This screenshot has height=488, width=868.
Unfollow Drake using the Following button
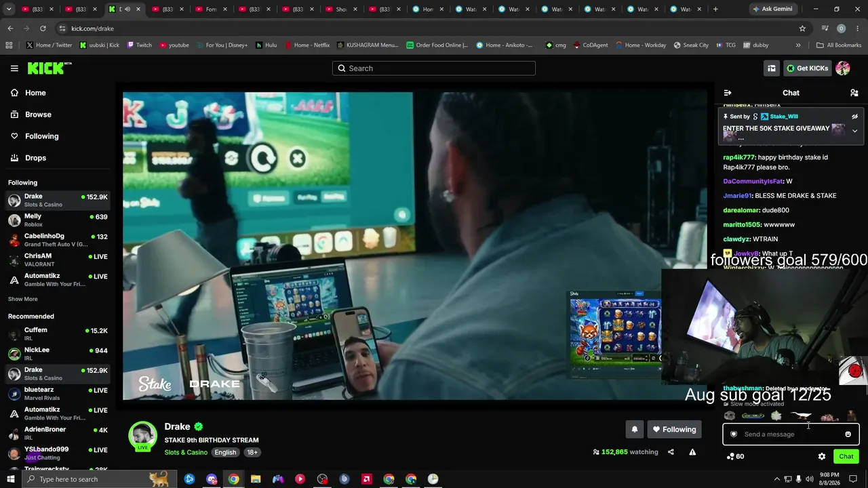(674, 429)
